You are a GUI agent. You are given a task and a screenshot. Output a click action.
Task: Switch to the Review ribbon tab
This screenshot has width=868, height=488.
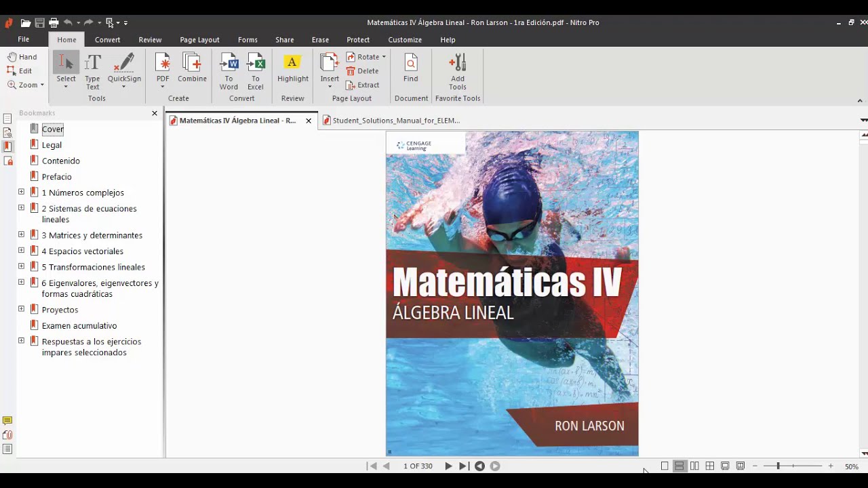150,40
